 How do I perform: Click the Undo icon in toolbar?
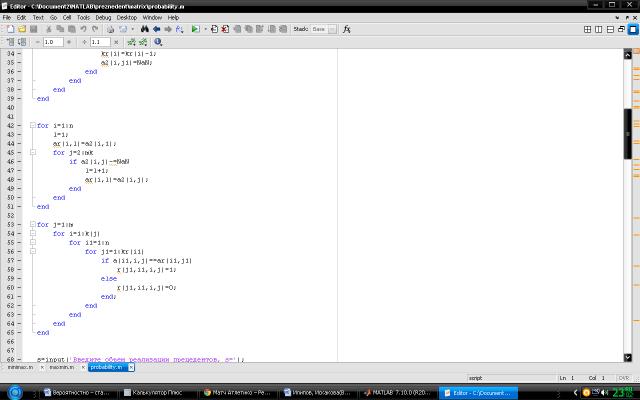tap(85, 30)
